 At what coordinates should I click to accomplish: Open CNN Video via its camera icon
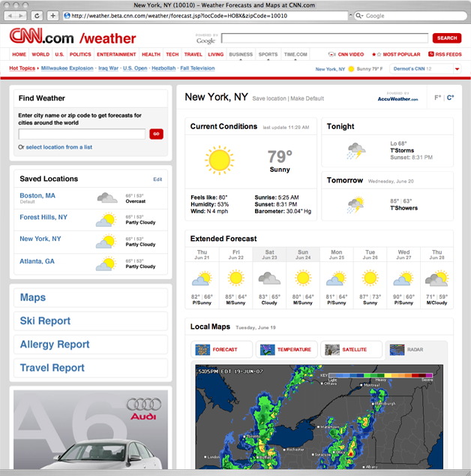pyautogui.click(x=331, y=54)
